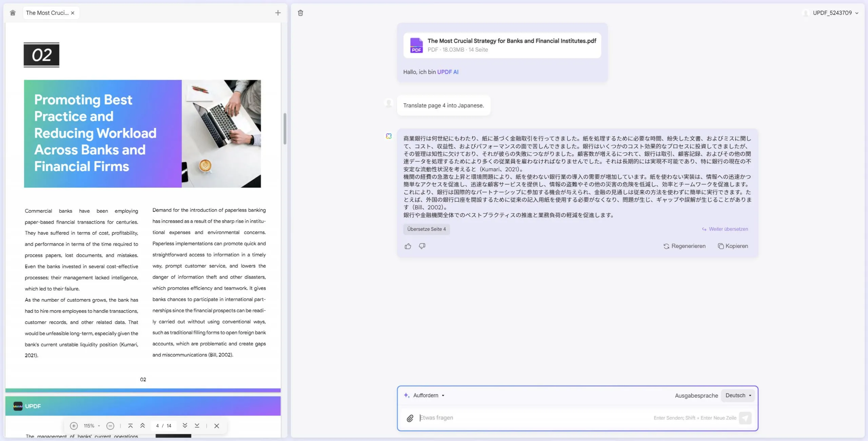Select the 'The Most Cruci...' tab

[x=47, y=13]
